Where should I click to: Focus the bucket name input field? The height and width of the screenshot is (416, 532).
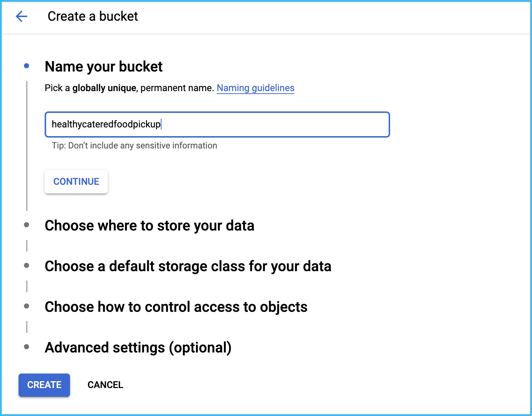click(x=217, y=125)
